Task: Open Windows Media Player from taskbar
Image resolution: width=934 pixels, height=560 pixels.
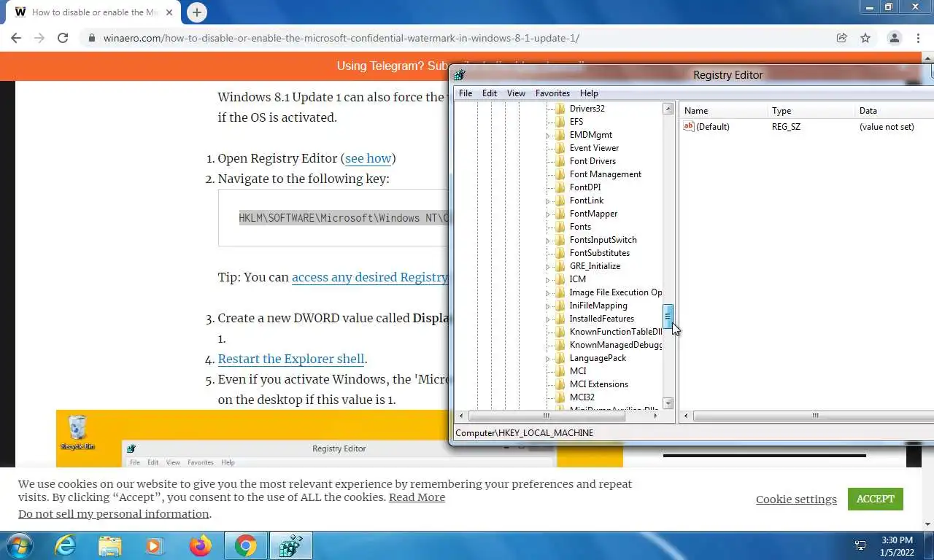Action: click(x=154, y=545)
